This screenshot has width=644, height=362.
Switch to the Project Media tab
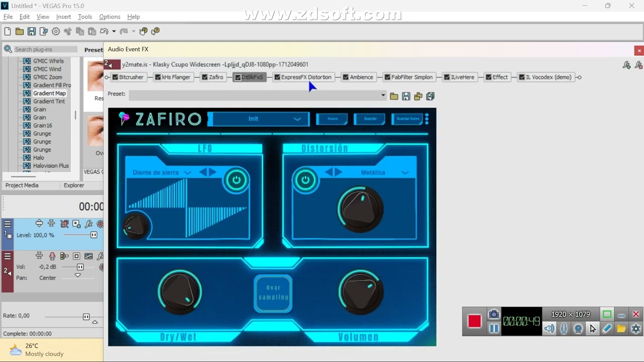coord(22,186)
